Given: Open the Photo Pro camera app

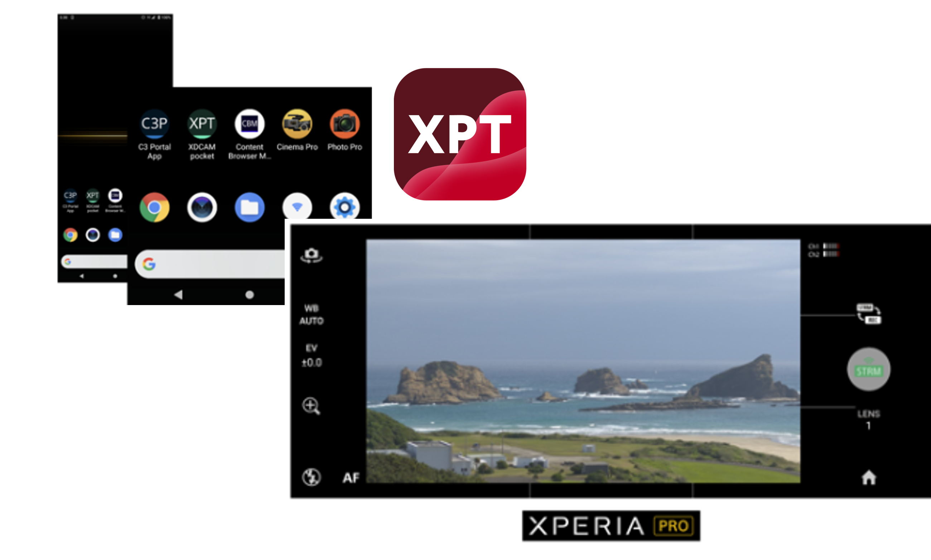Looking at the screenshot, I should point(344,124).
